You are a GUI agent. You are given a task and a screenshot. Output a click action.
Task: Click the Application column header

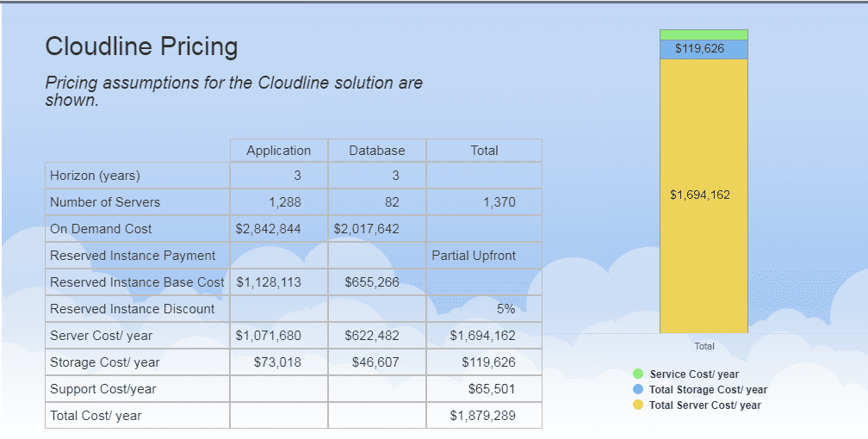[x=278, y=151]
